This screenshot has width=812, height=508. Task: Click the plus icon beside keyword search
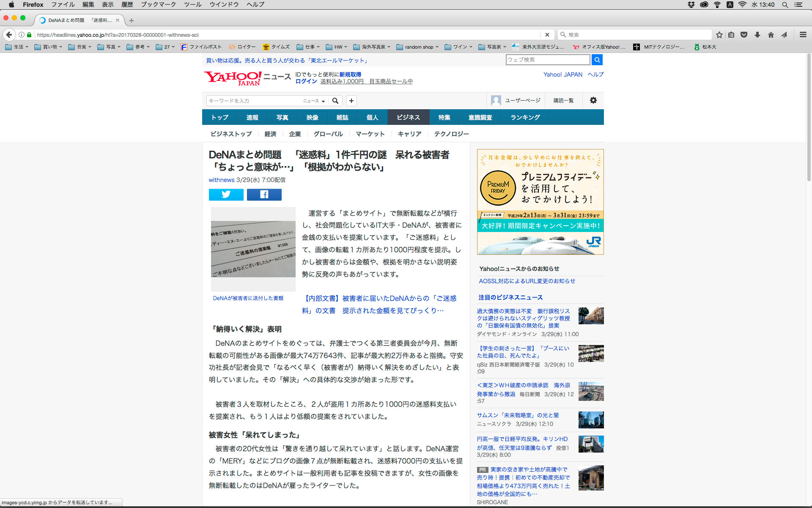(x=351, y=101)
